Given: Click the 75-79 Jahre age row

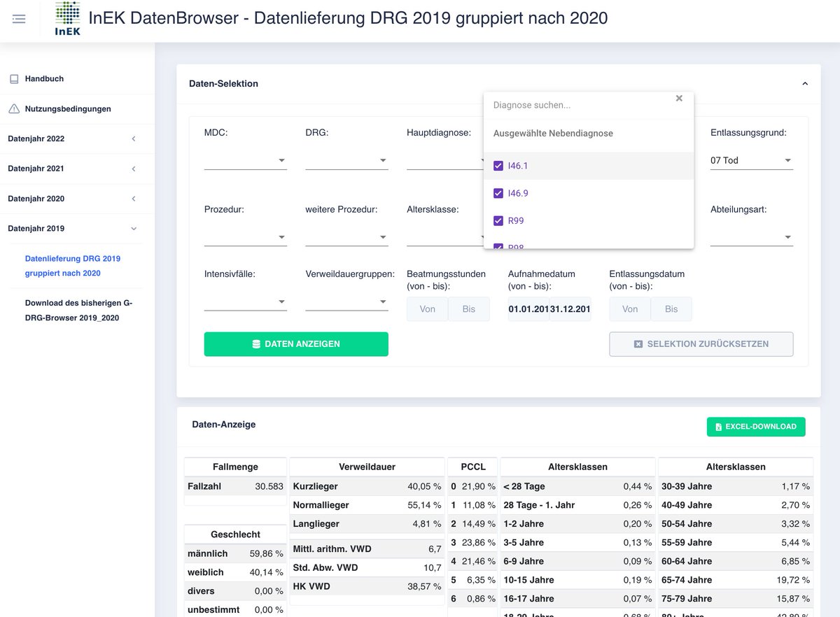Looking at the screenshot, I should (x=736, y=599).
